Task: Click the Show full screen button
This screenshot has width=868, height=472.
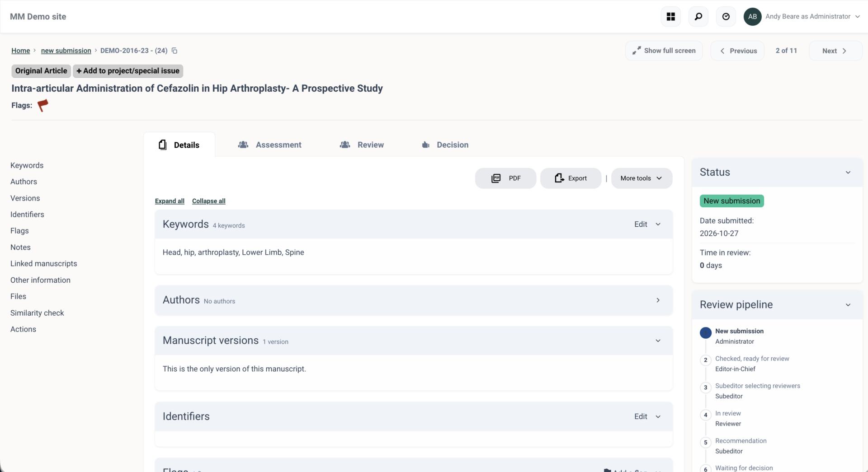Action: [x=664, y=51]
